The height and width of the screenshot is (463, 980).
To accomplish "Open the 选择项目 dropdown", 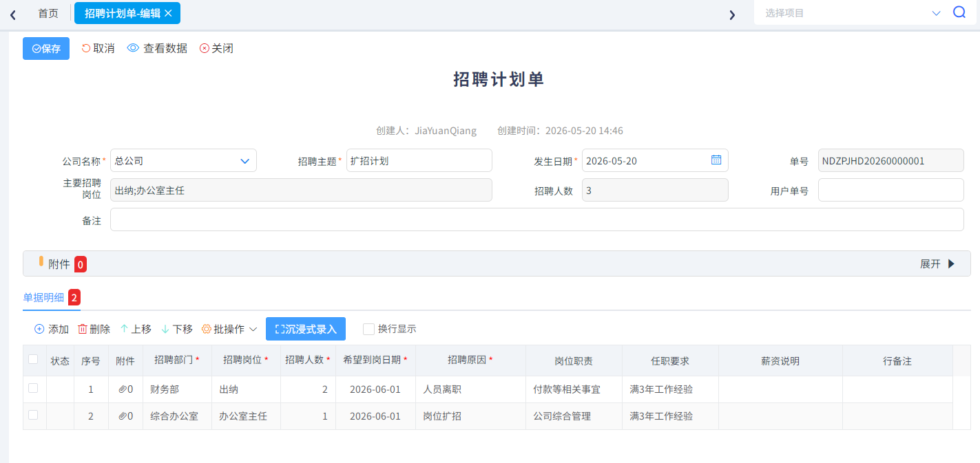I will [x=853, y=12].
